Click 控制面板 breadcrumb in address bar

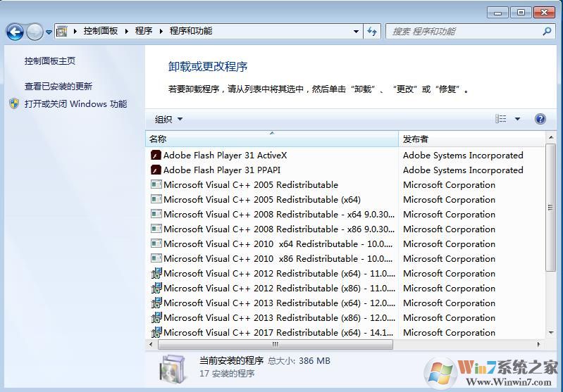tap(101, 31)
